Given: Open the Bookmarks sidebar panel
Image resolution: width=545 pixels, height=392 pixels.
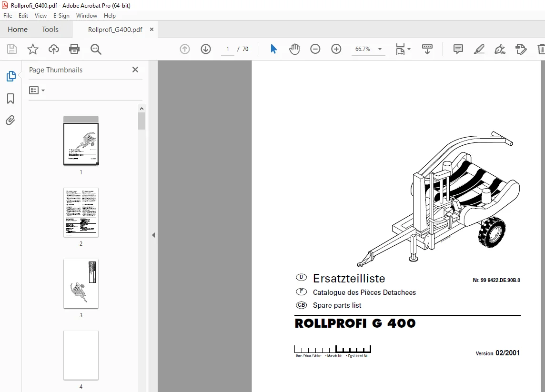Looking at the screenshot, I should coord(10,98).
